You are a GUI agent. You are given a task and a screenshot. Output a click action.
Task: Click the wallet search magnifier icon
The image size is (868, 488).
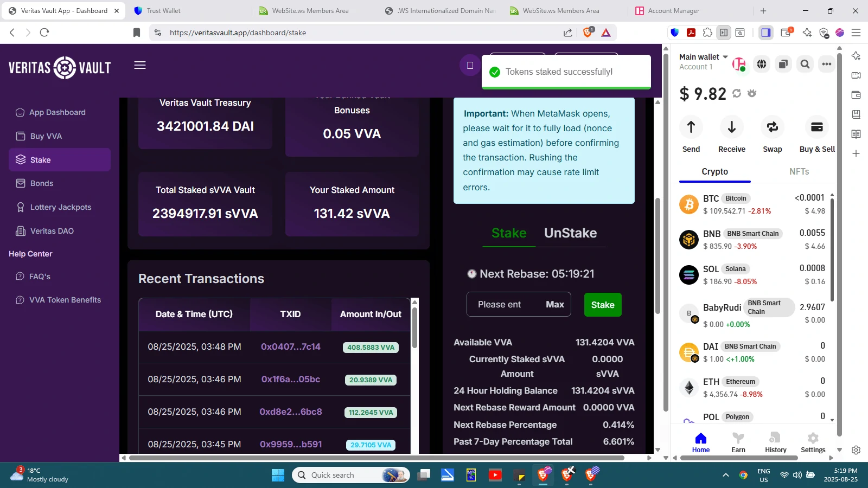pyautogui.click(x=805, y=65)
